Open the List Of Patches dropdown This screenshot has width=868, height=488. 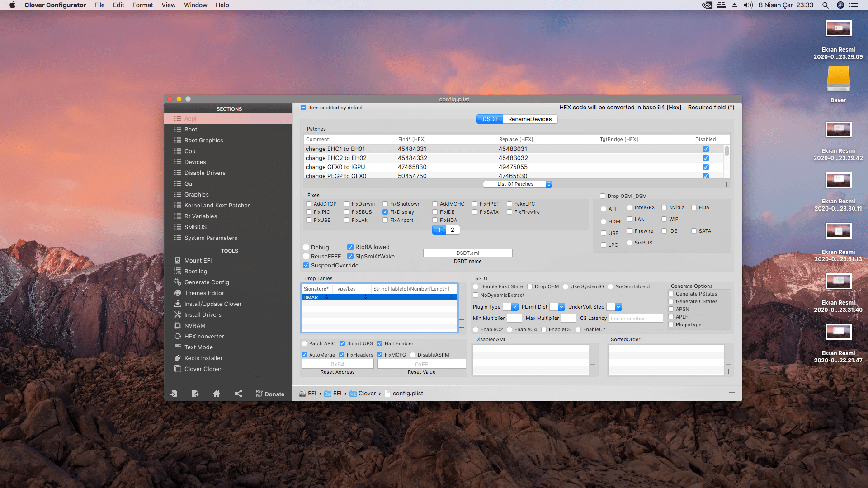[x=517, y=184]
